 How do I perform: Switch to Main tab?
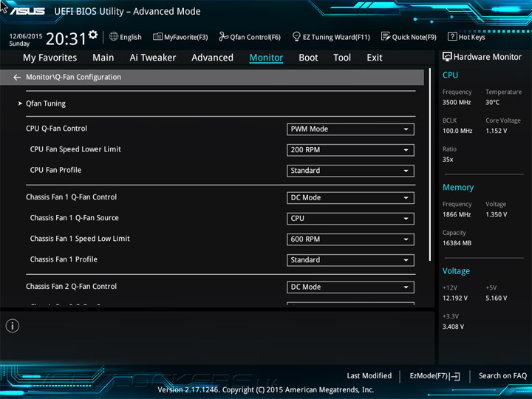pos(103,58)
